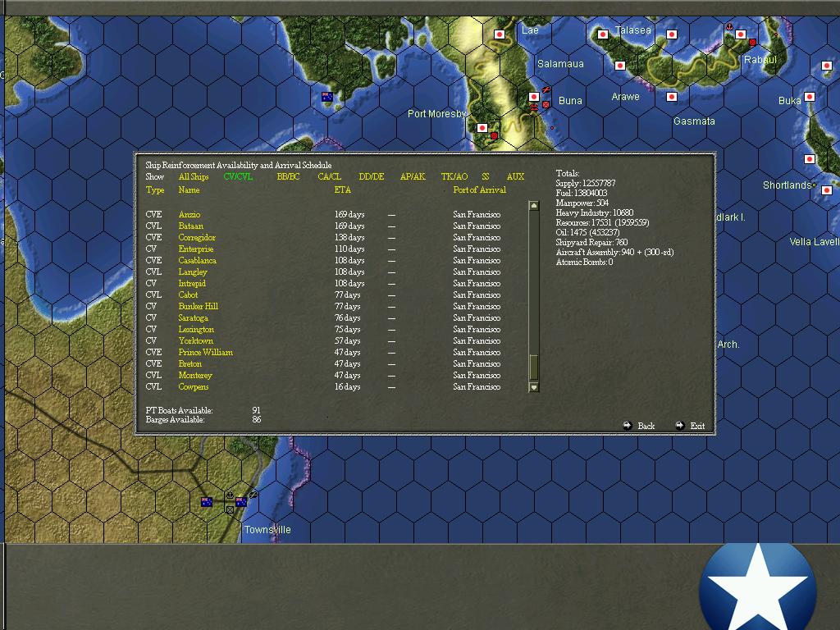Select ship Lexington
Screen dimensions: 840x630
click(x=196, y=330)
